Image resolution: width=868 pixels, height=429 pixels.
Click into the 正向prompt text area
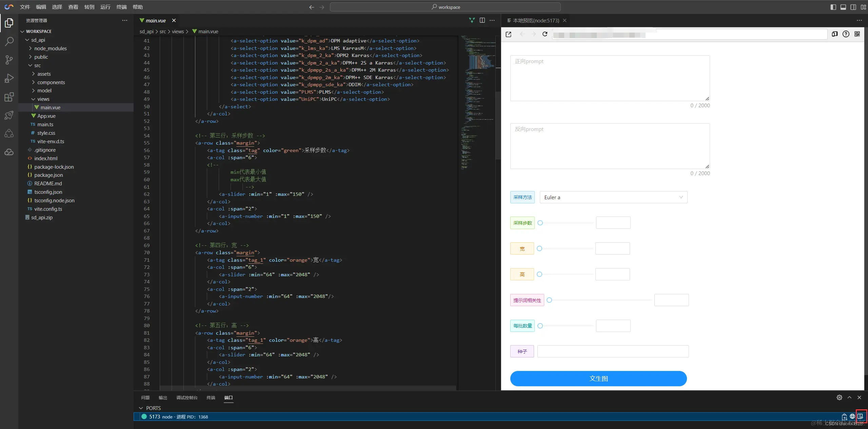610,78
